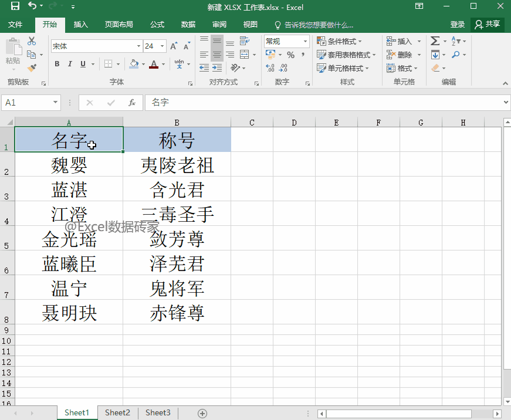Open the font name 宋体 dropdown
Viewport: 511px width, 420px height.
[x=138, y=46]
